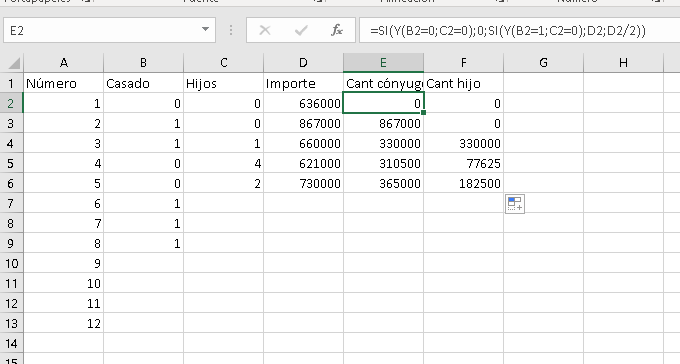Image resolution: width=680 pixels, height=364 pixels.
Task: Select Cant cónyuge cell with value 330000
Action: coord(383,143)
